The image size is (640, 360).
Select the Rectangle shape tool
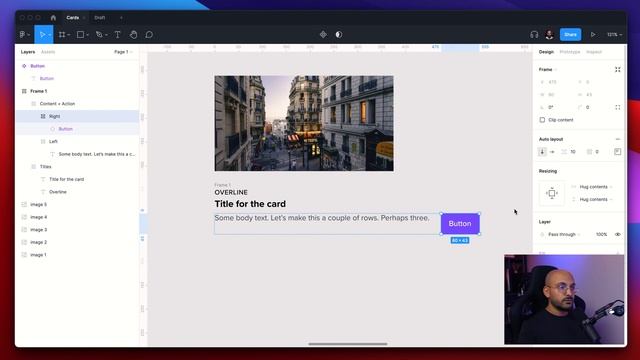[80, 35]
